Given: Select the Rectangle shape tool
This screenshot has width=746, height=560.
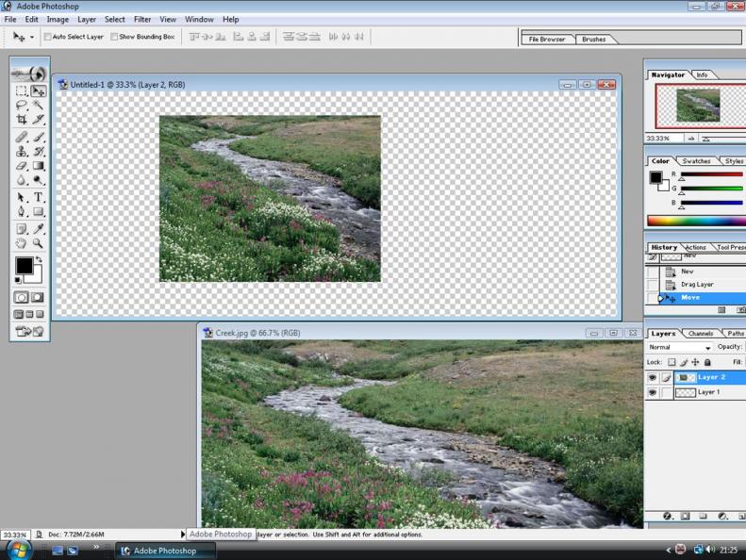Looking at the screenshot, I should pyautogui.click(x=38, y=211).
